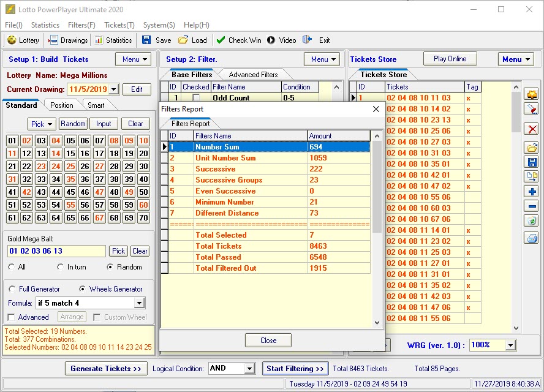544x392 pixels.
Task: Open the Lottery selector from the toolbar
Action: pyautogui.click(x=23, y=40)
